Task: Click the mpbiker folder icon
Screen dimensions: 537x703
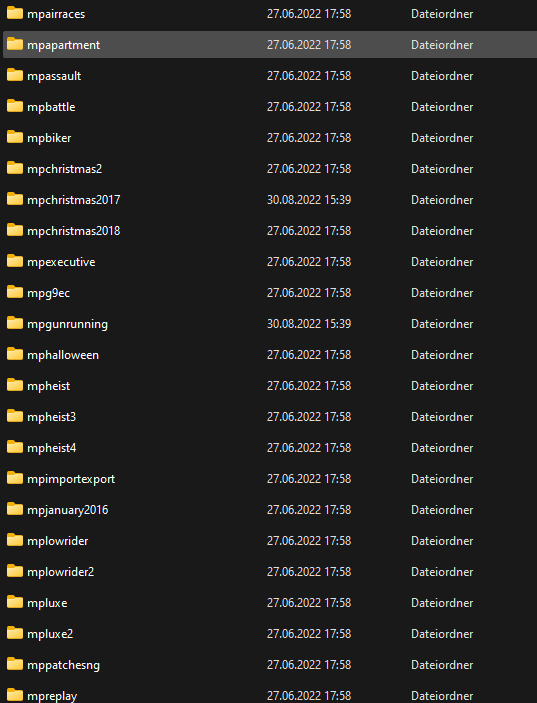Action: 15,137
